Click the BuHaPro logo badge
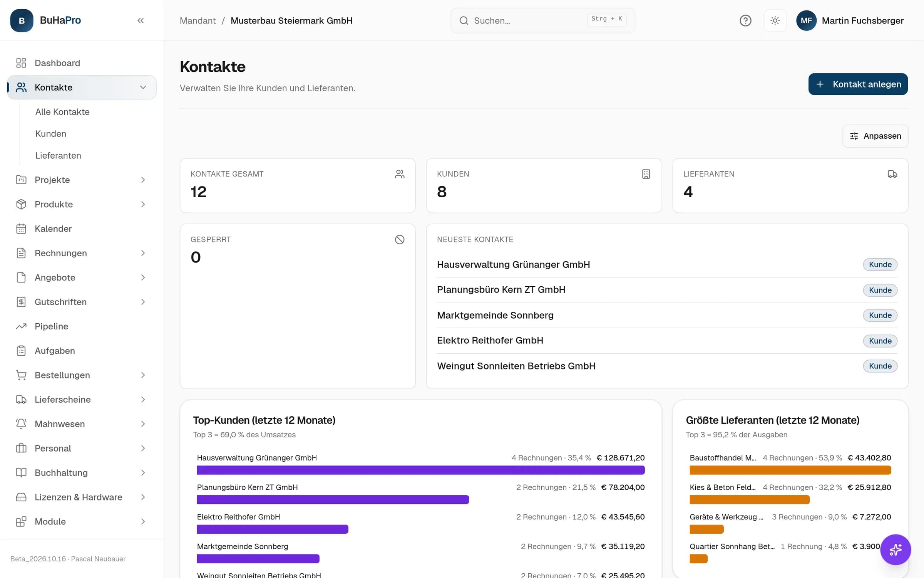The image size is (924, 578). click(22, 20)
